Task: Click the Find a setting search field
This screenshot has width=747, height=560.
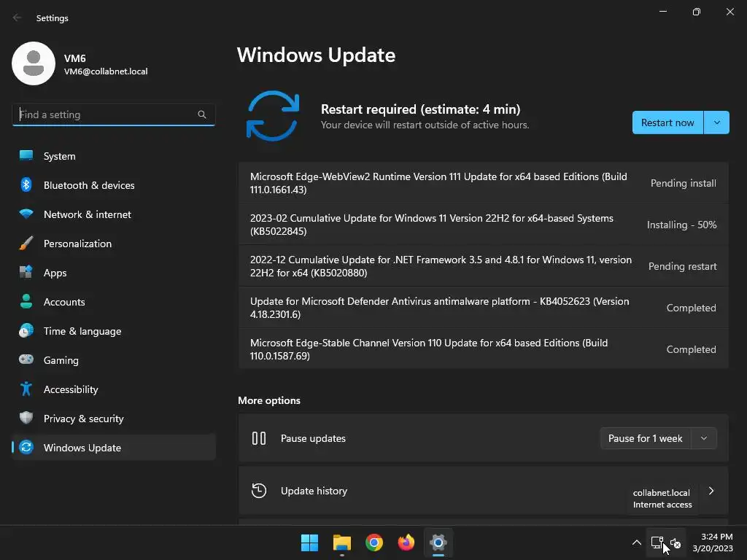Action: [x=113, y=114]
